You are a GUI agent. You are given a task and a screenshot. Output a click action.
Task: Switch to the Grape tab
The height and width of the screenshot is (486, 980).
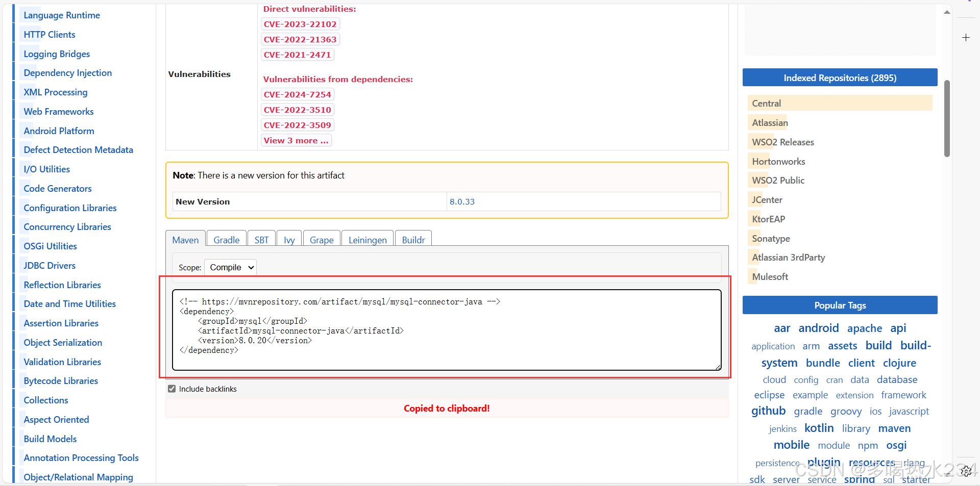coord(322,240)
